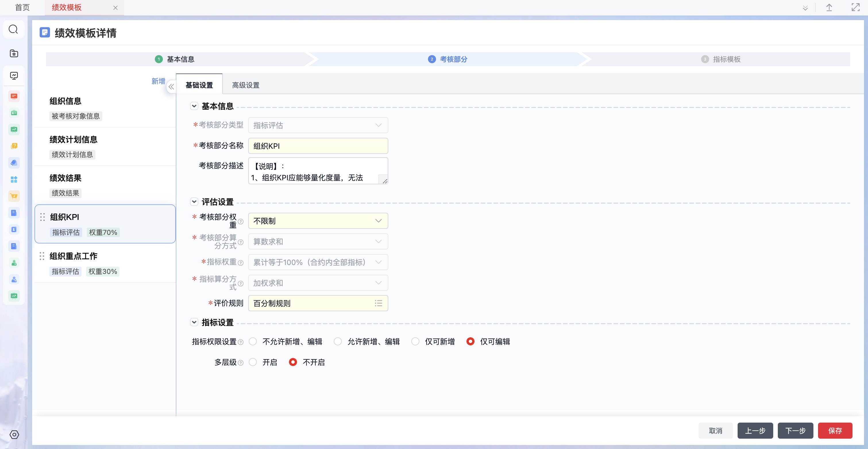
Task: Click the monitor chart icon in the sidebar
Action: click(14, 76)
